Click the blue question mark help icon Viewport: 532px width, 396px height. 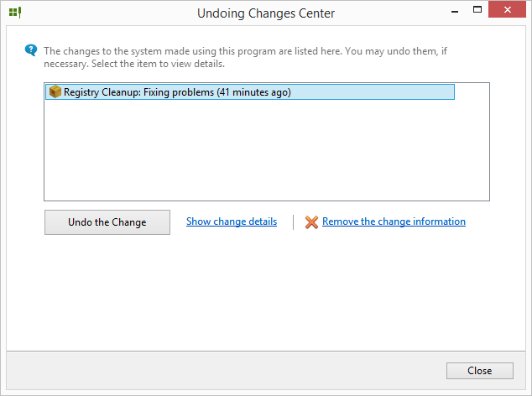click(31, 50)
